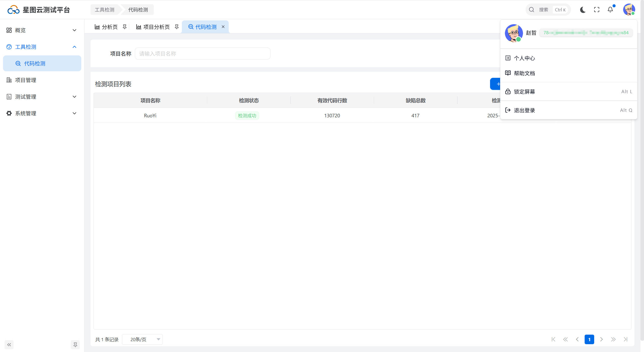
Task: Go to 项目管理 in sidebar
Action: pos(26,80)
